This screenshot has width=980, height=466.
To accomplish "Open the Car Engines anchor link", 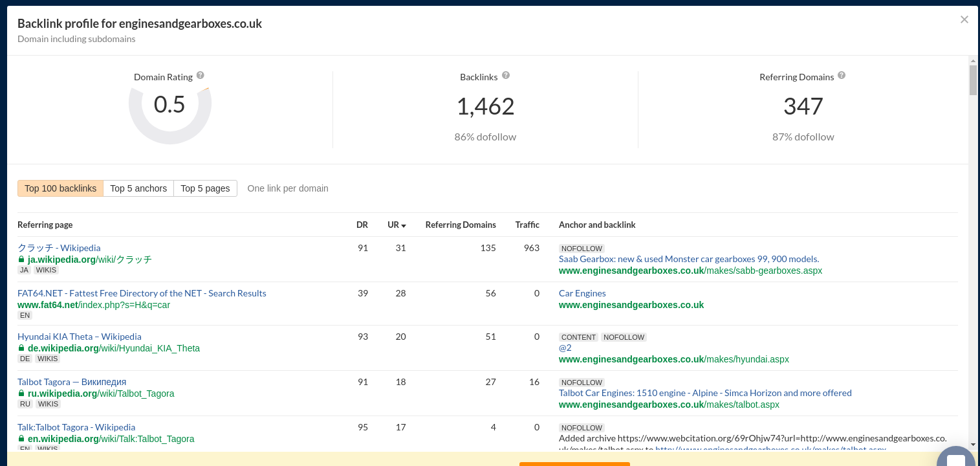I will pyautogui.click(x=582, y=293).
